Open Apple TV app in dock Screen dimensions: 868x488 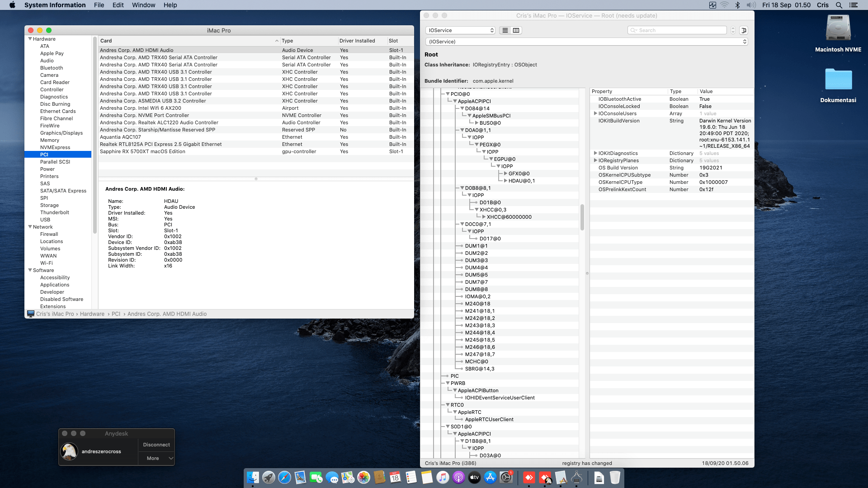pyautogui.click(x=474, y=477)
